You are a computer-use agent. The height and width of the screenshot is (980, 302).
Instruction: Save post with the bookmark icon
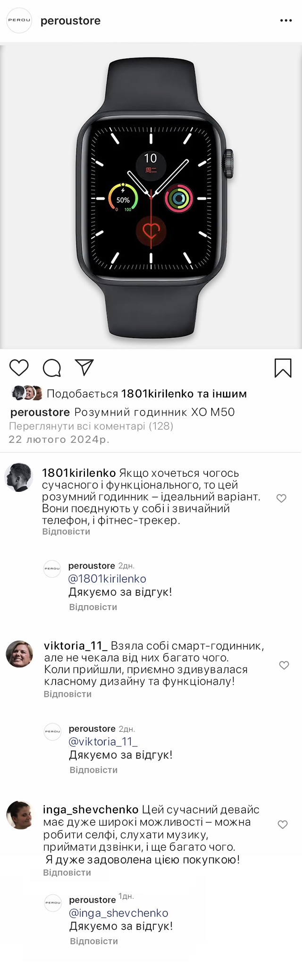[283, 368]
